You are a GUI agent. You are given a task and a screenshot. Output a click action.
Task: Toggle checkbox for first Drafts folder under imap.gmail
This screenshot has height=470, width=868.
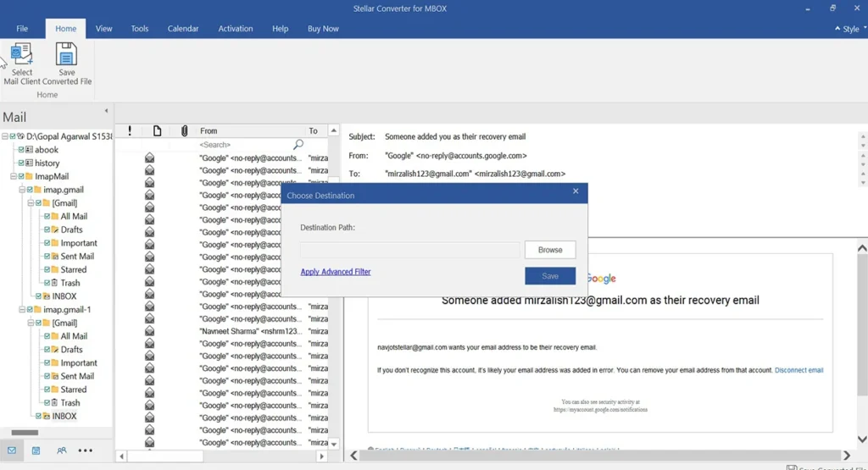(x=47, y=229)
